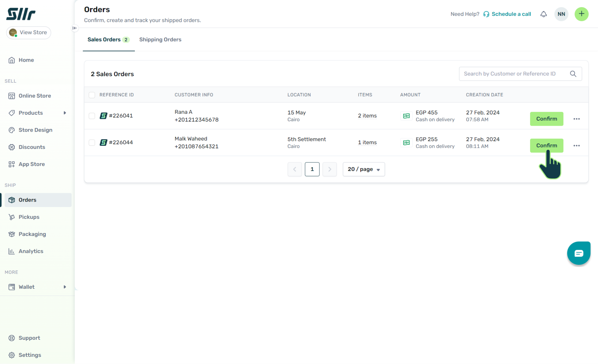The width and height of the screenshot is (598, 364).
Task: Open more options for order #226044
Action: (x=576, y=146)
